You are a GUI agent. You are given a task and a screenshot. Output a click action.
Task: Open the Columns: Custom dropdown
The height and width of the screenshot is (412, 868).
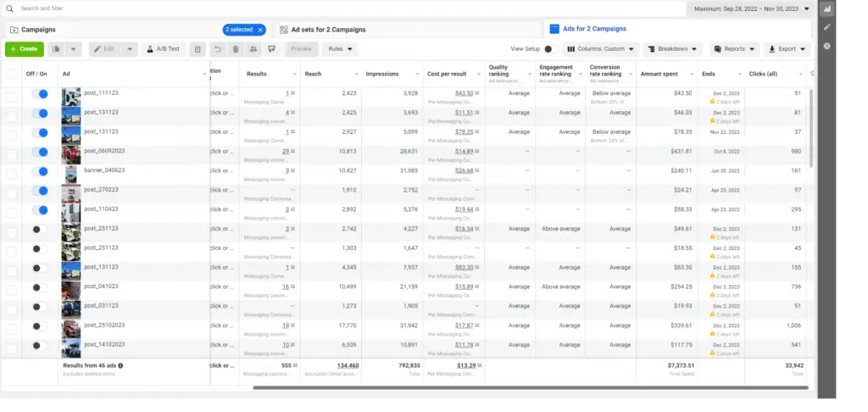pyautogui.click(x=600, y=49)
